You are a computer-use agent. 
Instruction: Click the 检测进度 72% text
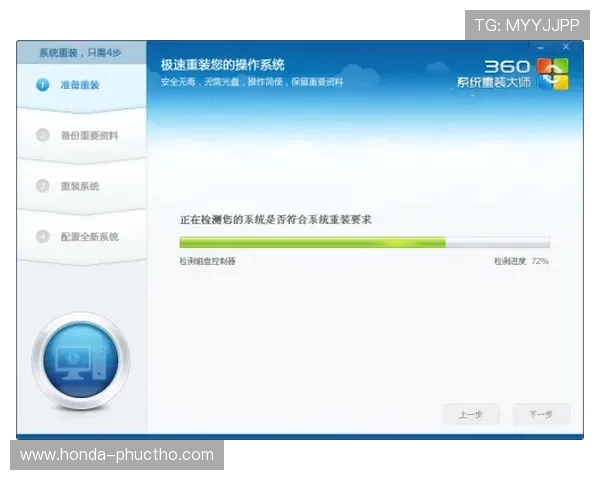(x=522, y=261)
